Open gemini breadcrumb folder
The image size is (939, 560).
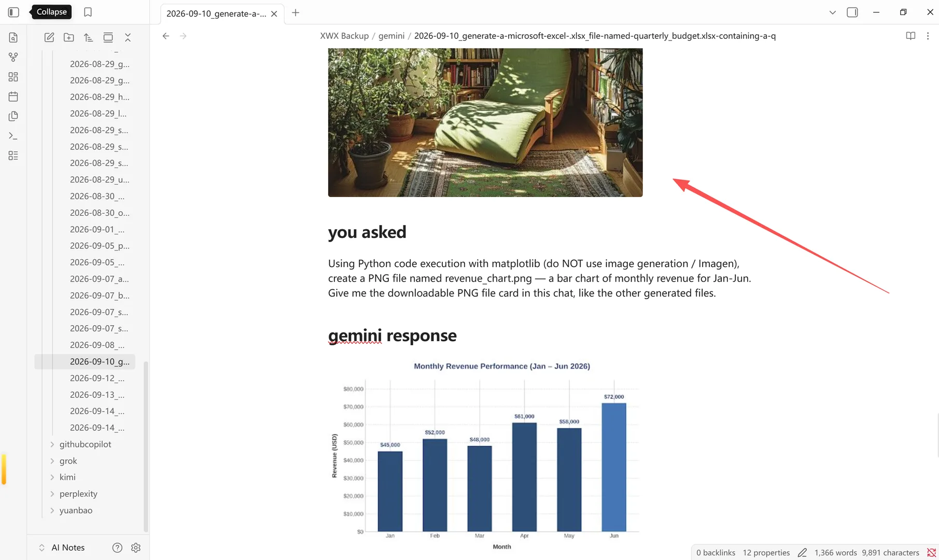click(391, 36)
